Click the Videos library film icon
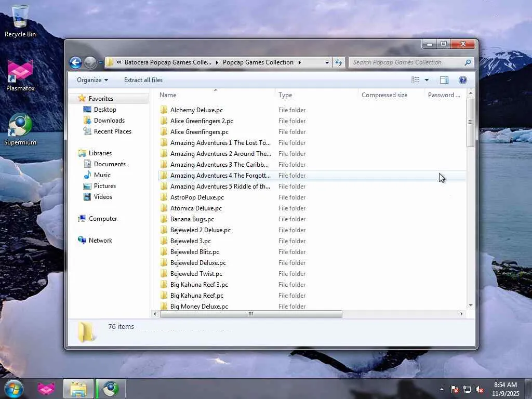The height and width of the screenshot is (399, 532). tap(87, 196)
